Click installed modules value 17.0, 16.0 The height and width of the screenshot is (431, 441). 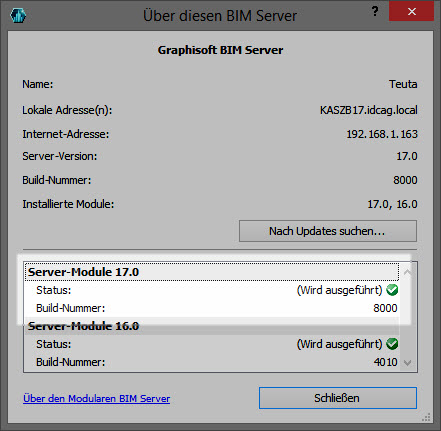point(392,204)
